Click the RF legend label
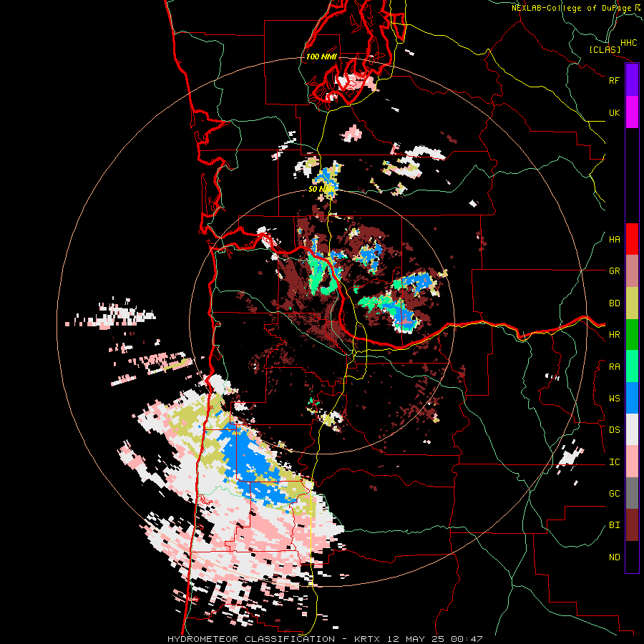 614,80
